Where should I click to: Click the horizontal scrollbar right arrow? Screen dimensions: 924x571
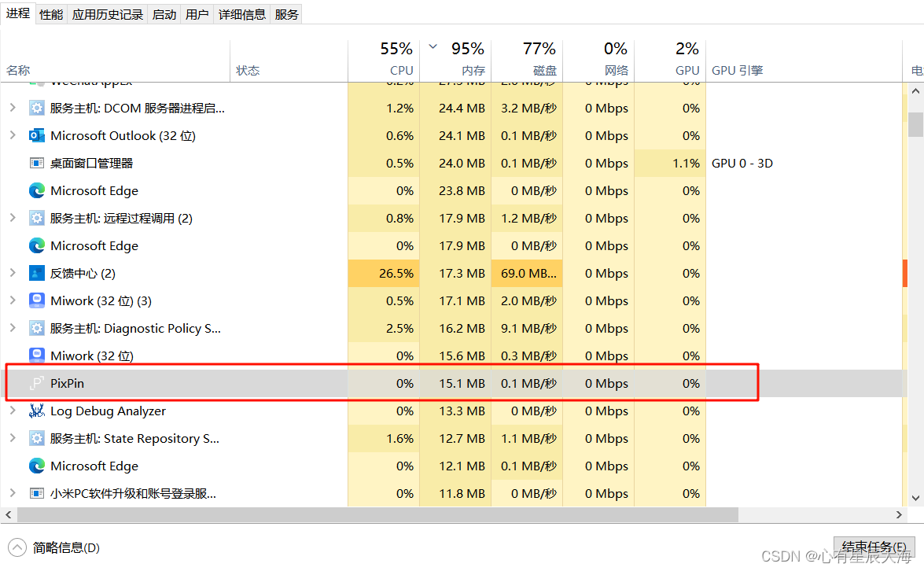(x=900, y=514)
